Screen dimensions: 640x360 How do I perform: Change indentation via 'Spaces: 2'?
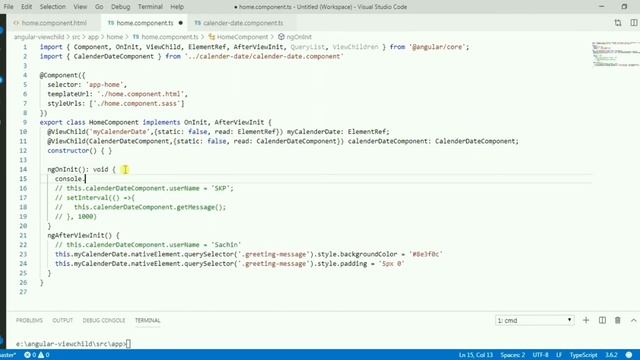point(513,355)
